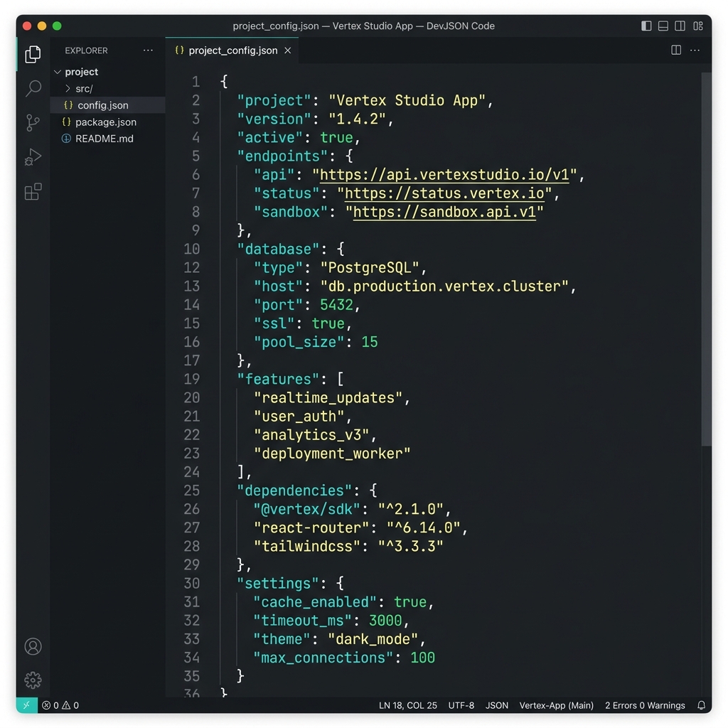Open the Search magnifier in activity bar
This screenshot has width=728, height=728.
point(33,88)
